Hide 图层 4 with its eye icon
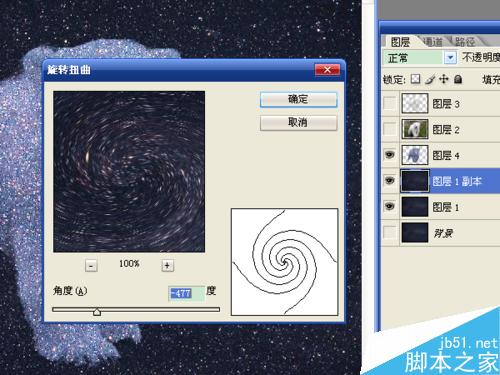The height and width of the screenshot is (375, 500). click(x=389, y=155)
